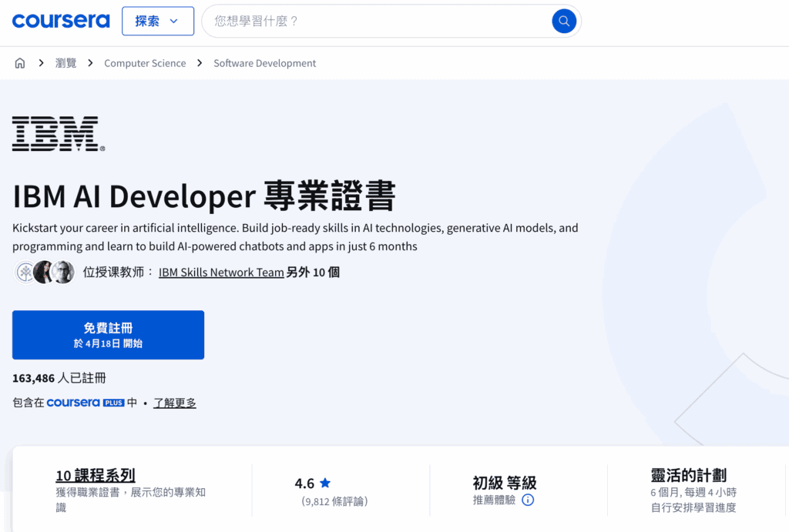Click the 靈活的計劃 flexible schedule heading
Viewport: 789px width, 532px height.
point(688,475)
